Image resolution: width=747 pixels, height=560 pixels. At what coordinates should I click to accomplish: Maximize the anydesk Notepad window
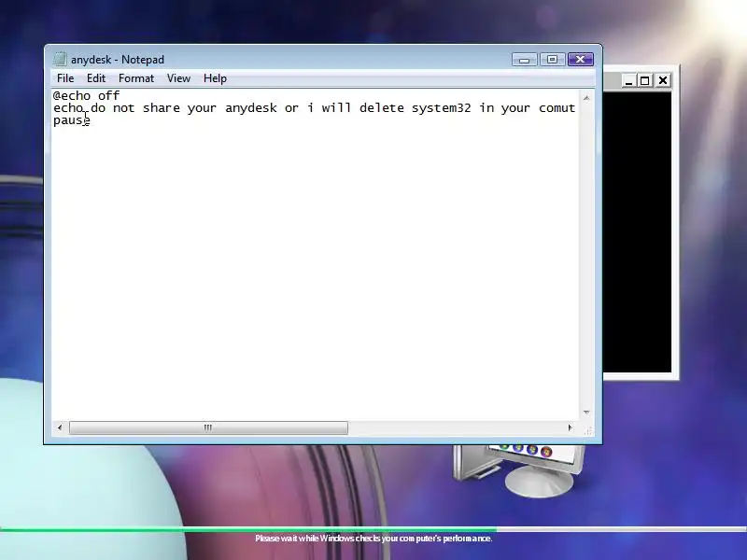(x=552, y=60)
